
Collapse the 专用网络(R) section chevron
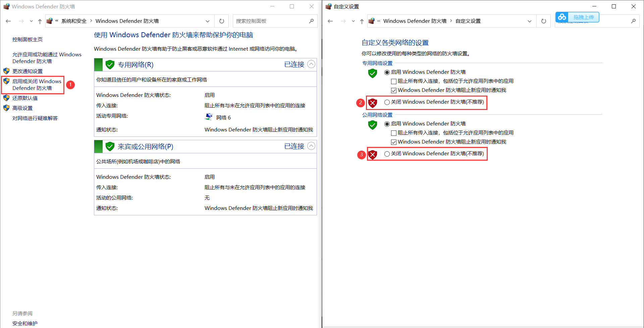point(311,64)
